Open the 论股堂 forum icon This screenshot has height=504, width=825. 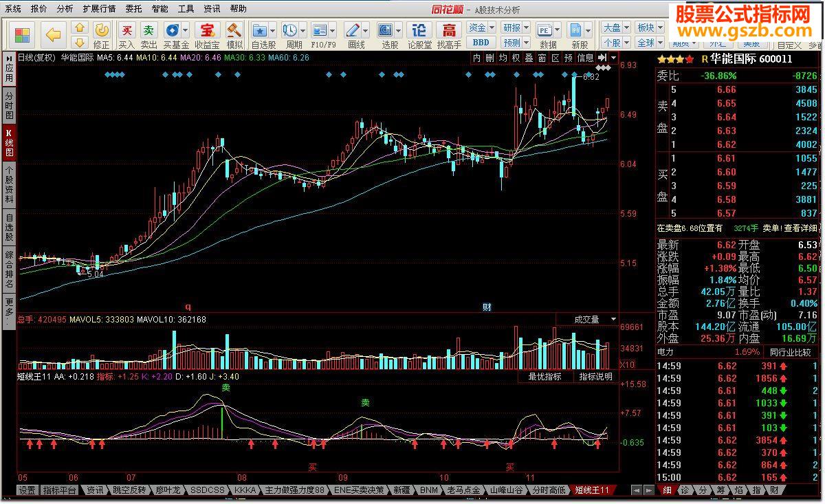point(419,30)
